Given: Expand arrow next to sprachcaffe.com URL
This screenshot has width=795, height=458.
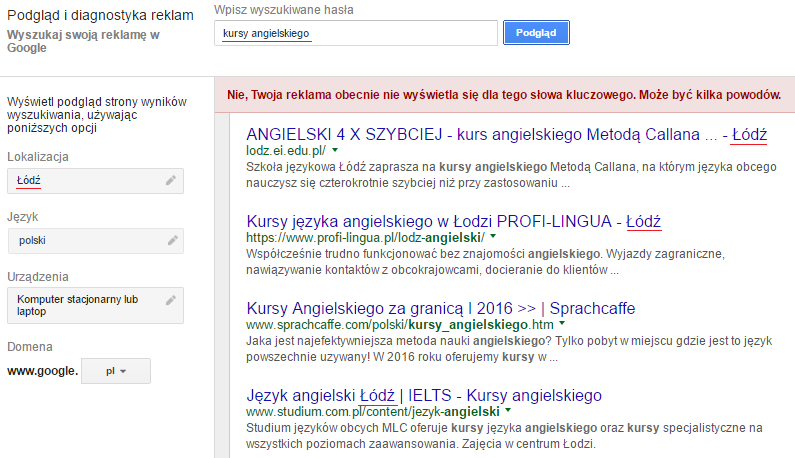Looking at the screenshot, I should pos(563,324).
